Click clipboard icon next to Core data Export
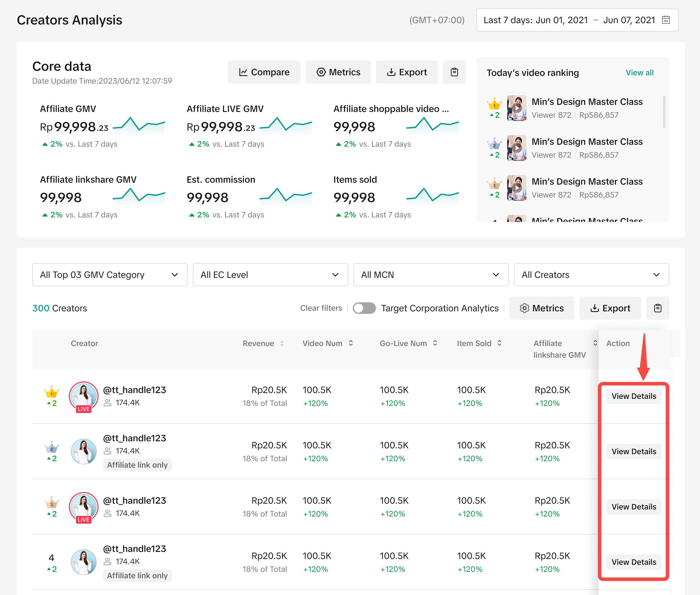Screen dimensions: 700x595 click(454, 72)
